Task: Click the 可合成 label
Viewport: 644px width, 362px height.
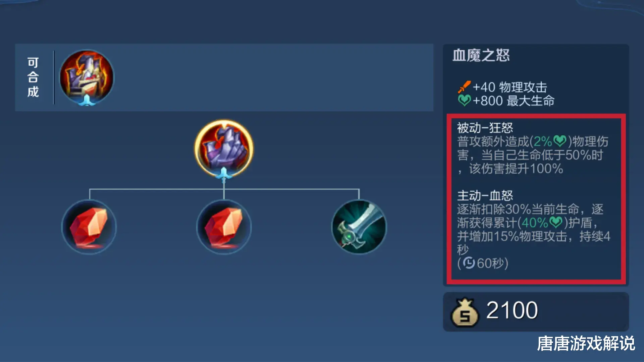Action: point(33,77)
